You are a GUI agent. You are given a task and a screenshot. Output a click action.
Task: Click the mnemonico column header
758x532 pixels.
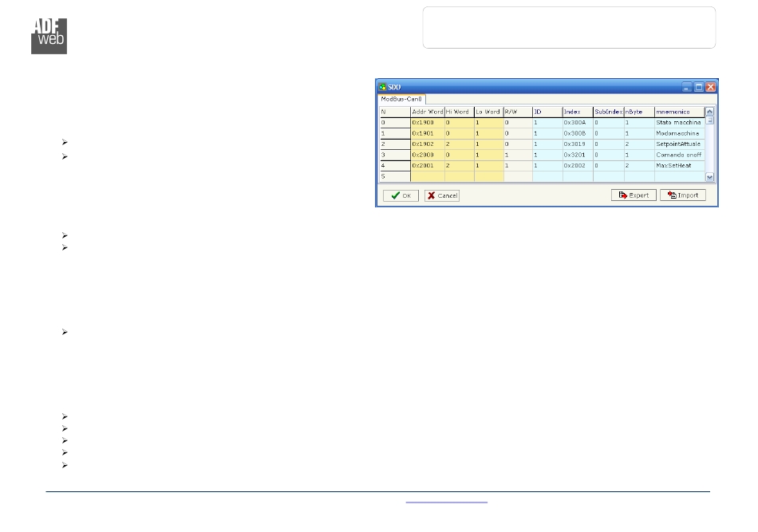[680, 112]
